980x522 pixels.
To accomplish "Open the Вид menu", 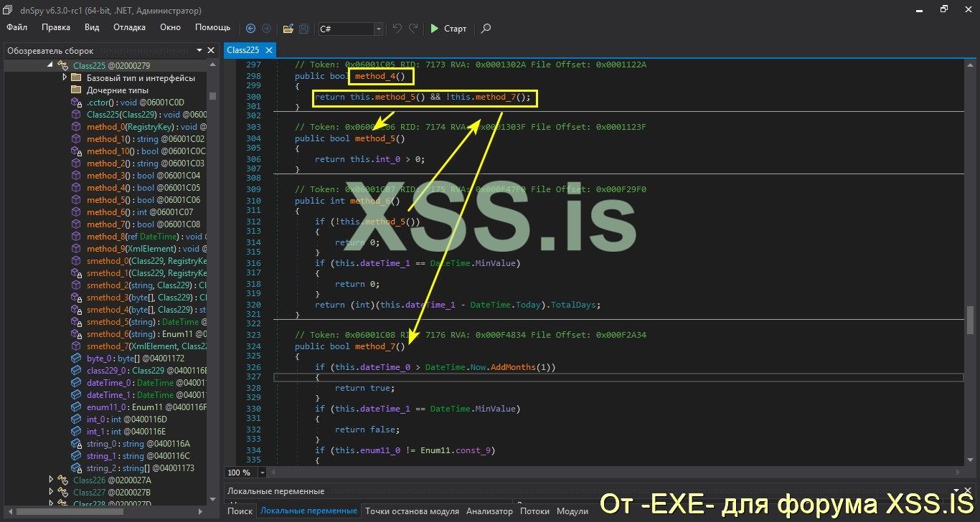I will tap(92, 27).
